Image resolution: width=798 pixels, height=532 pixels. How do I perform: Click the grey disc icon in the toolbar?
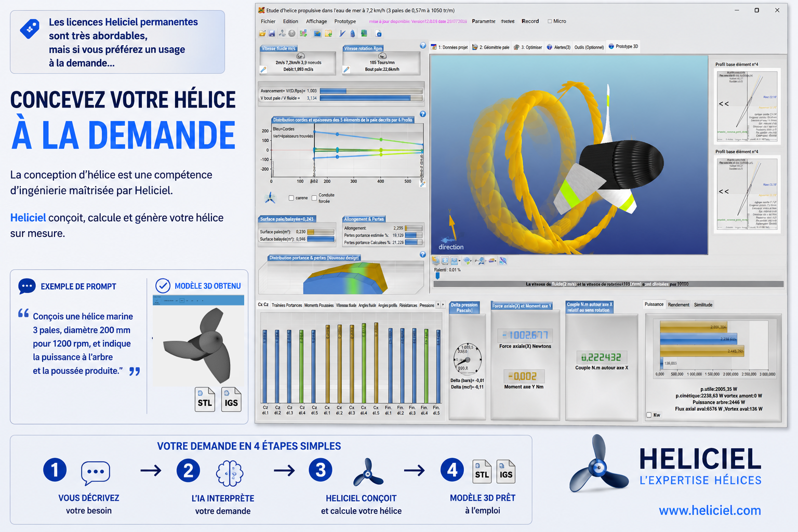click(x=292, y=34)
